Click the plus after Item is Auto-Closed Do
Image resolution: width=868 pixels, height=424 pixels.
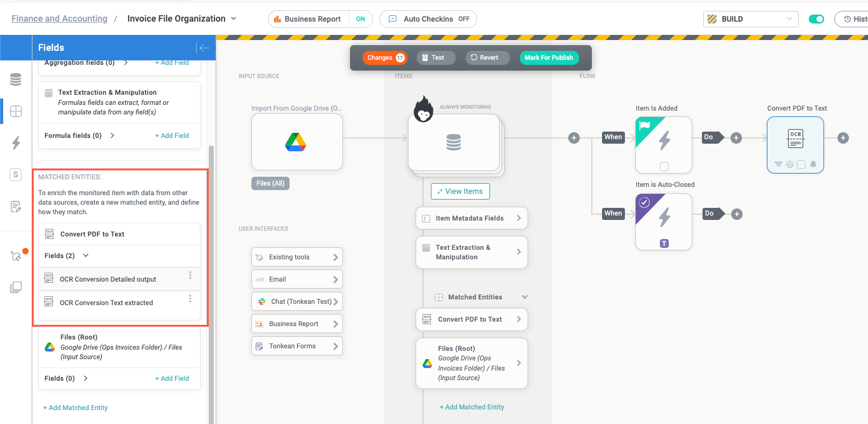coord(737,214)
